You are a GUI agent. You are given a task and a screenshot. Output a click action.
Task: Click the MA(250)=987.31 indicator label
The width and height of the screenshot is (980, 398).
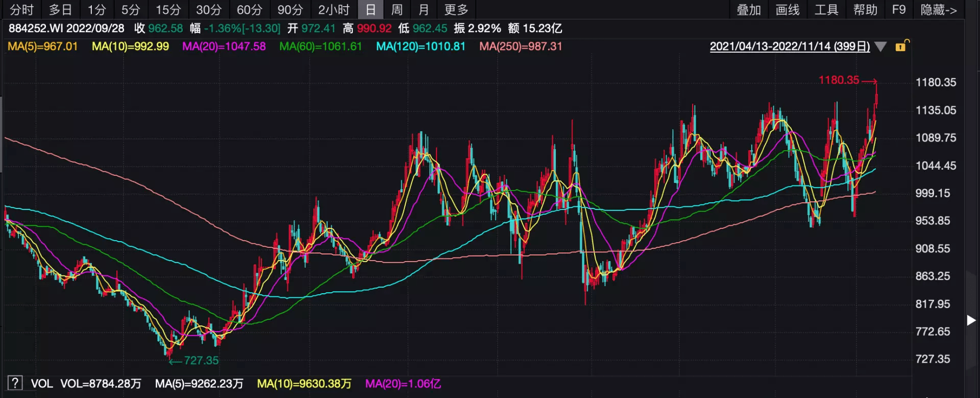(x=521, y=46)
